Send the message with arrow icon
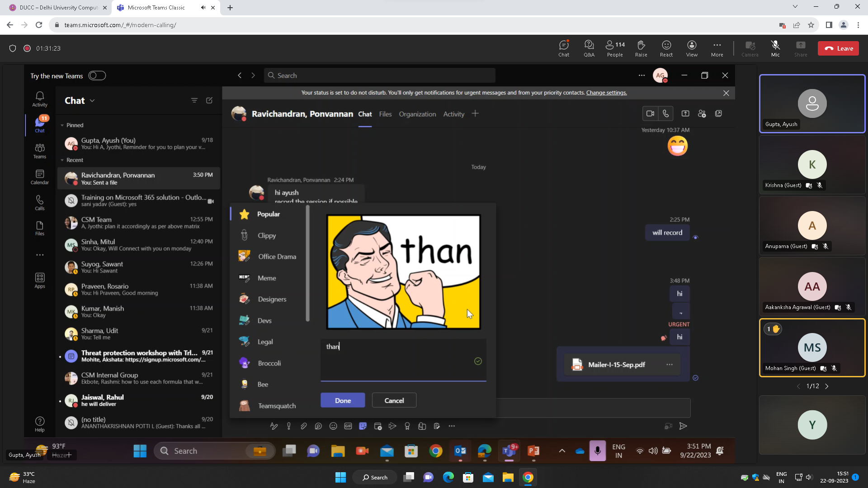The height and width of the screenshot is (488, 868). point(683,426)
